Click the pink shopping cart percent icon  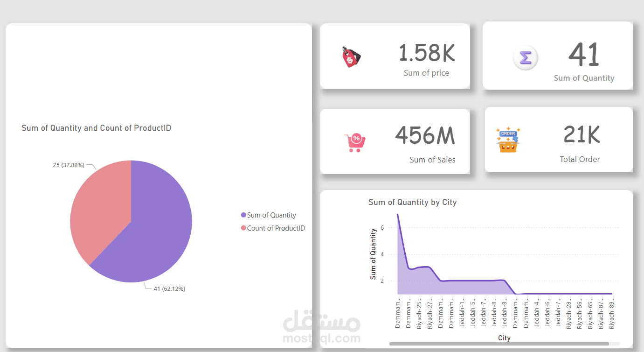(x=354, y=143)
